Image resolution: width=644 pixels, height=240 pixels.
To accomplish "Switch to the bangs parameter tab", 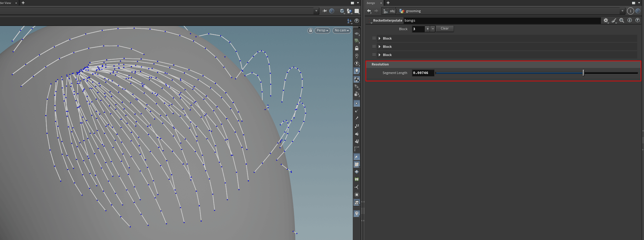I will (x=371, y=3).
